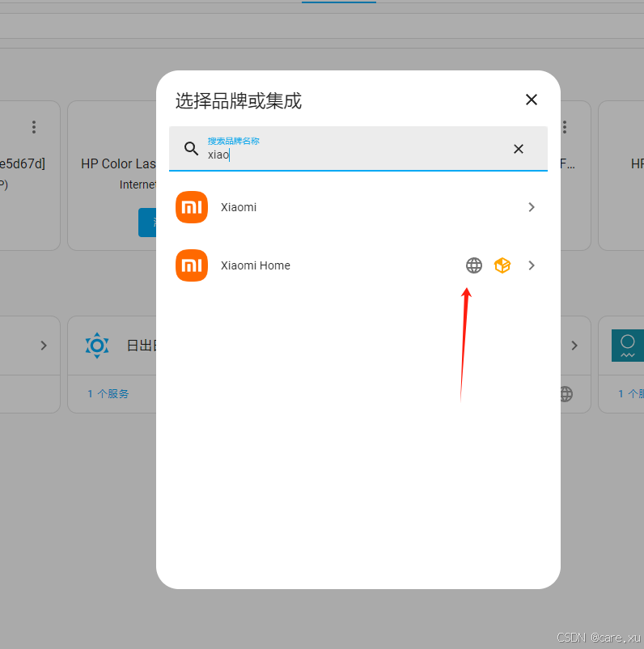644x649 pixels.
Task: Expand Xiaomi Home row chevron
Action: click(532, 265)
